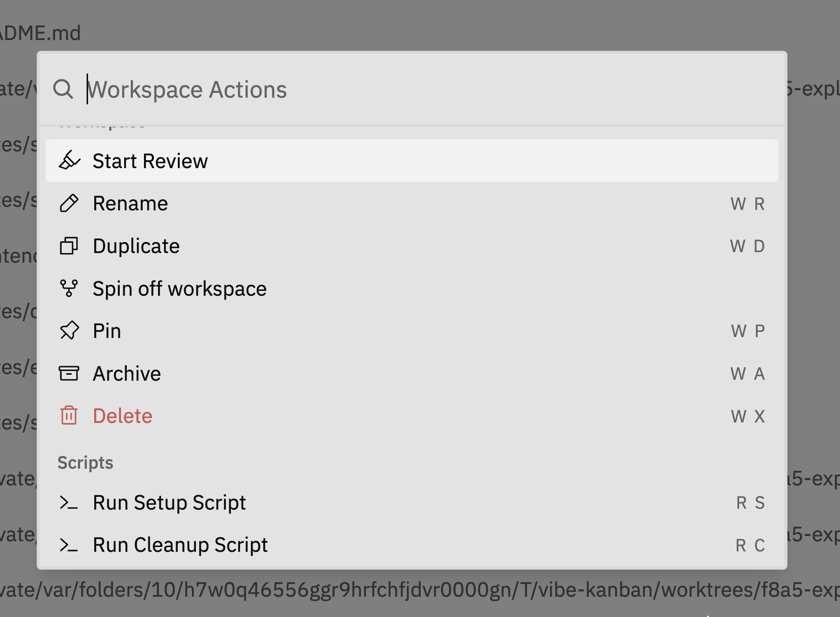Viewport: 840px width, 617px height.
Task: Choose Rename from the workspace actions
Action: pyautogui.click(x=130, y=203)
